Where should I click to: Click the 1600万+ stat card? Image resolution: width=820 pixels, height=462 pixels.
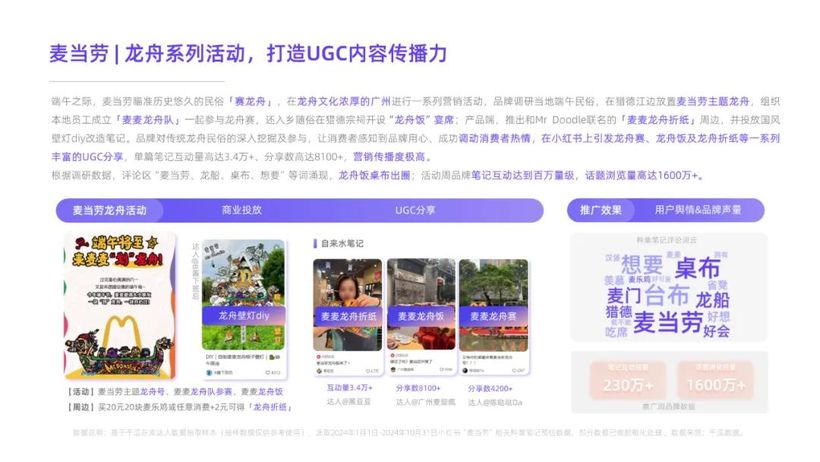[715, 380]
